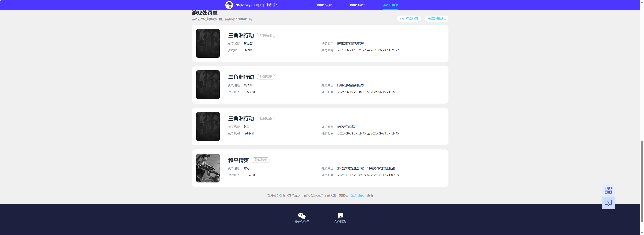Click the 2026-06-24 10:21:27 time range

coord(368,50)
